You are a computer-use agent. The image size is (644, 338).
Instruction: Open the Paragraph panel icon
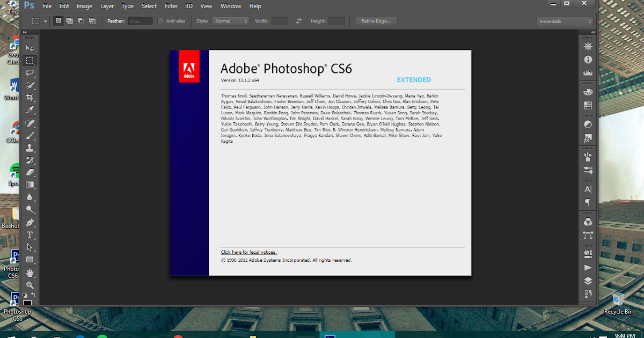pos(588,203)
